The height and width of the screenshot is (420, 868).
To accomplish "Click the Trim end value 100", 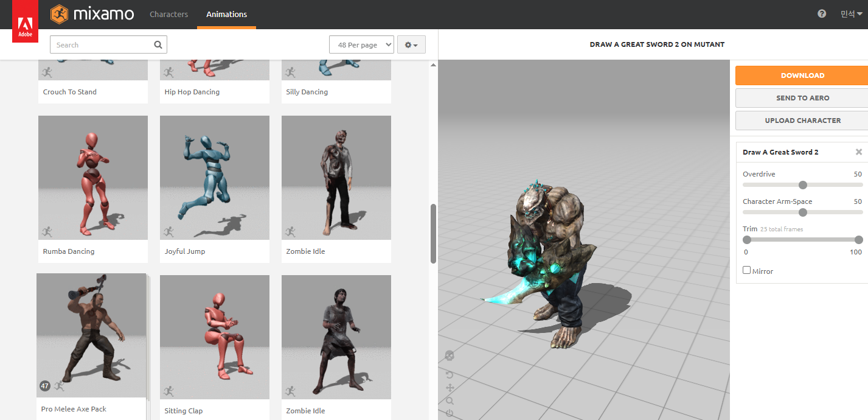I will [856, 252].
